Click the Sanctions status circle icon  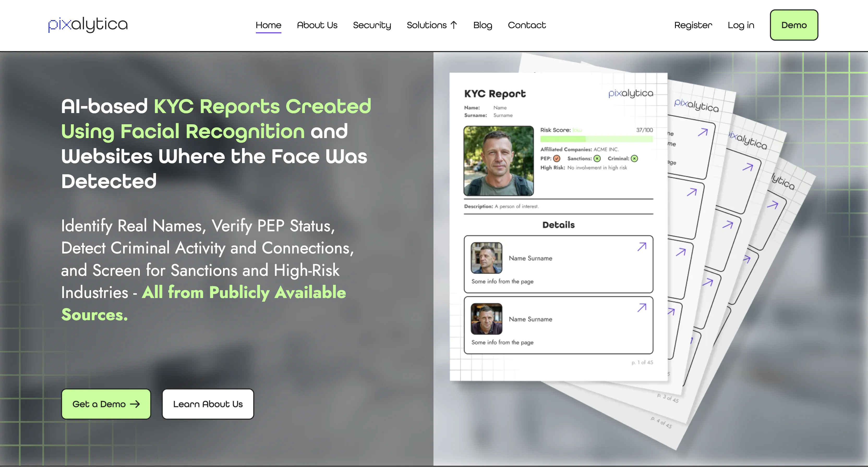pos(597,159)
